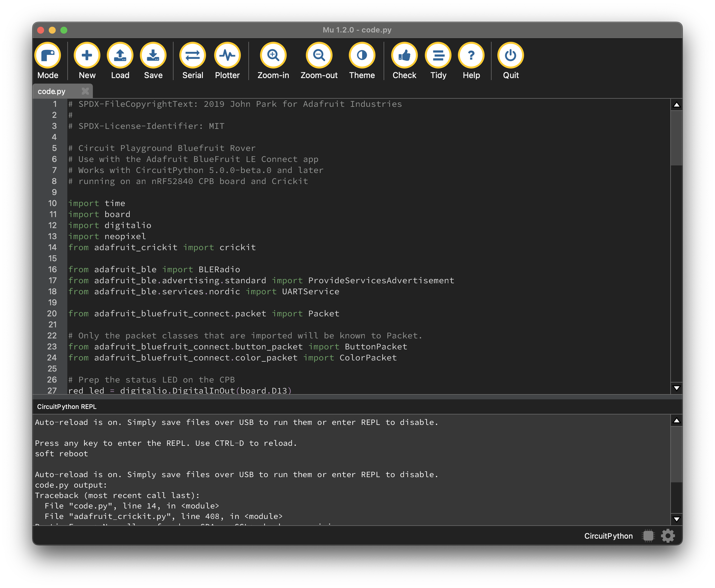The width and height of the screenshot is (715, 588).
Task: Create a new file with New
Action: click(87, 55)
